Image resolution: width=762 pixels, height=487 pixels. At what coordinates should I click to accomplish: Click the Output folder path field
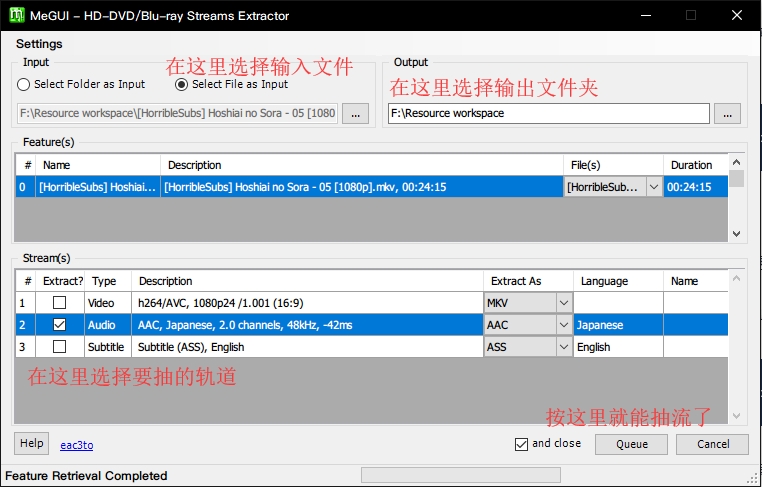click(x=548, y=114)
